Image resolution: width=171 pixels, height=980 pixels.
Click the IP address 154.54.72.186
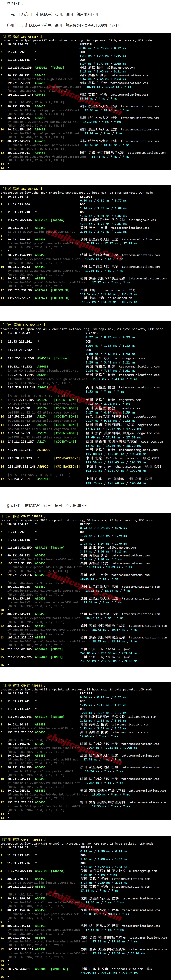[x=20, y=417]
